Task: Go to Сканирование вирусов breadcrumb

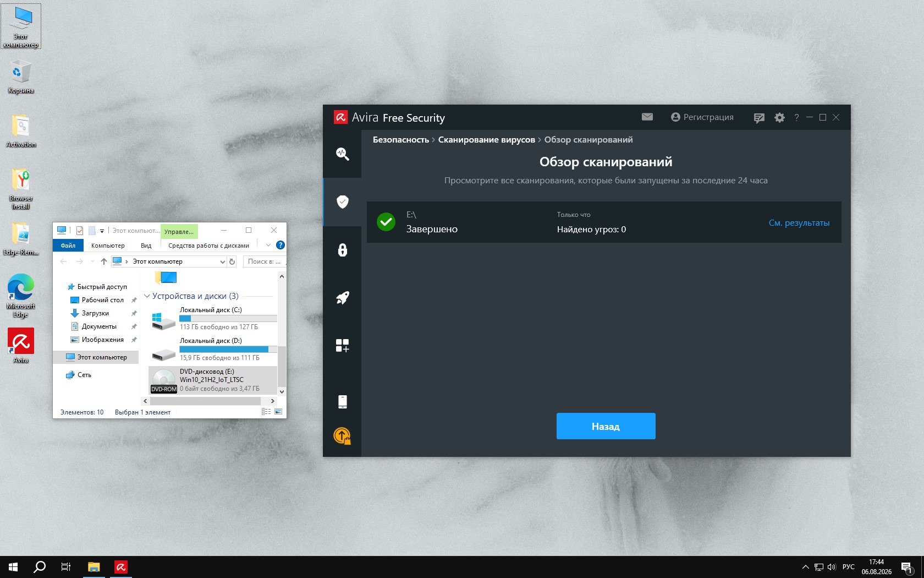Action: pos(486,140)
